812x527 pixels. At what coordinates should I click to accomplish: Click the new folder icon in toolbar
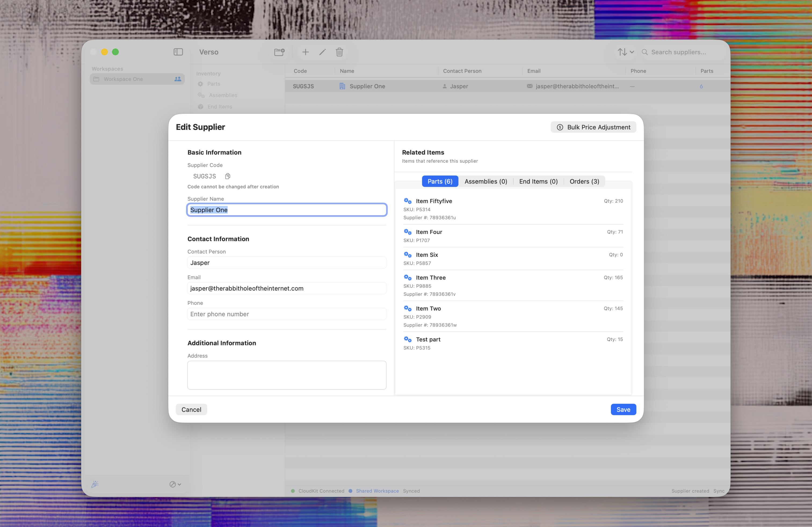tap(279, 52)
